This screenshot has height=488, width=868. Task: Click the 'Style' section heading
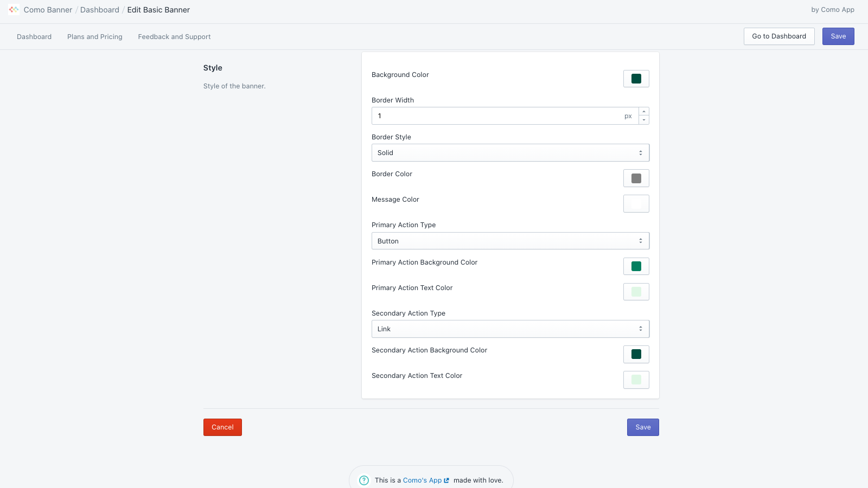click(213, 68)
